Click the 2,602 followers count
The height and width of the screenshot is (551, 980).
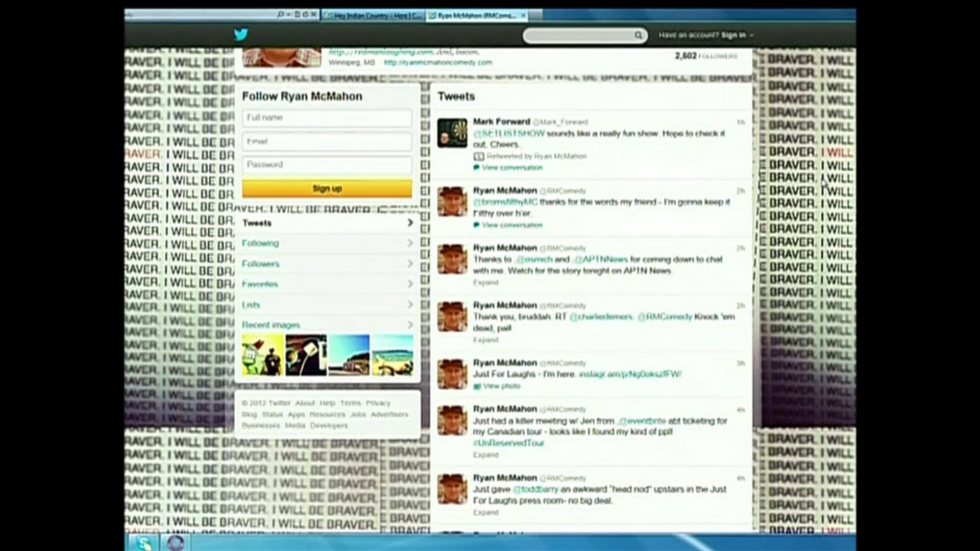tap(706, 56)
